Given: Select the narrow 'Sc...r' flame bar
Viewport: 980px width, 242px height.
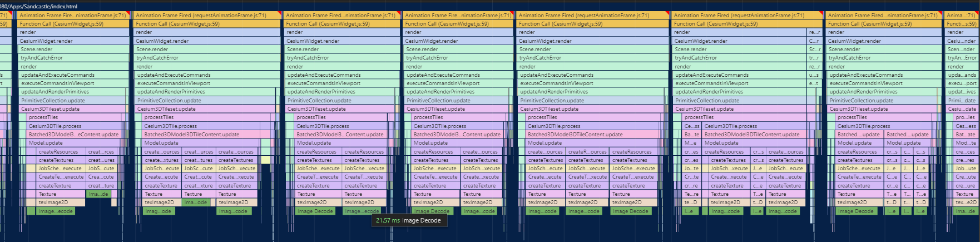Looking at the screenshot, I should 814,50.
